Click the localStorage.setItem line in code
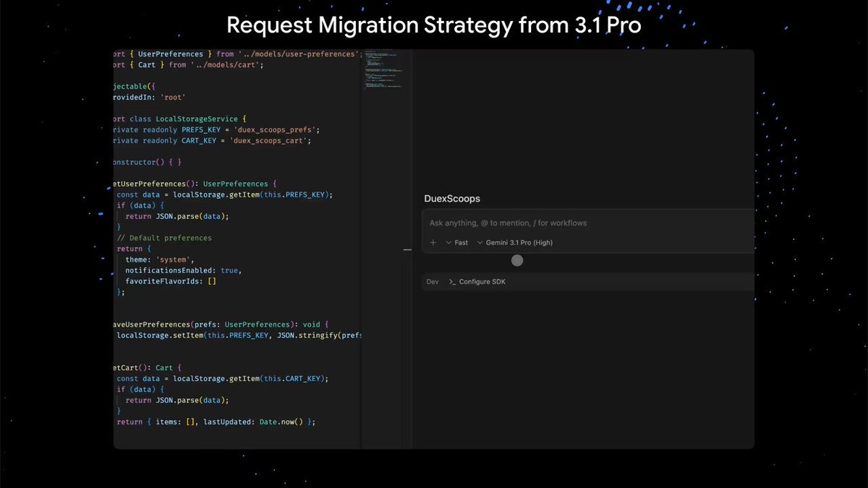The height and width of the screenshot is (488, 868). 238,335
